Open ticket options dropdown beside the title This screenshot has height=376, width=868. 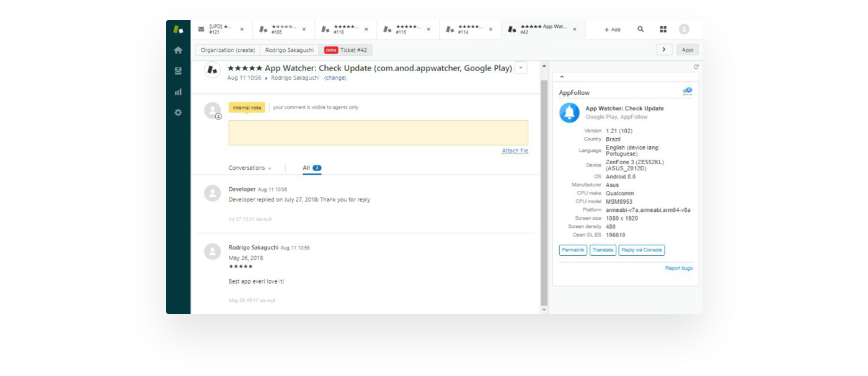pos(521,68)
